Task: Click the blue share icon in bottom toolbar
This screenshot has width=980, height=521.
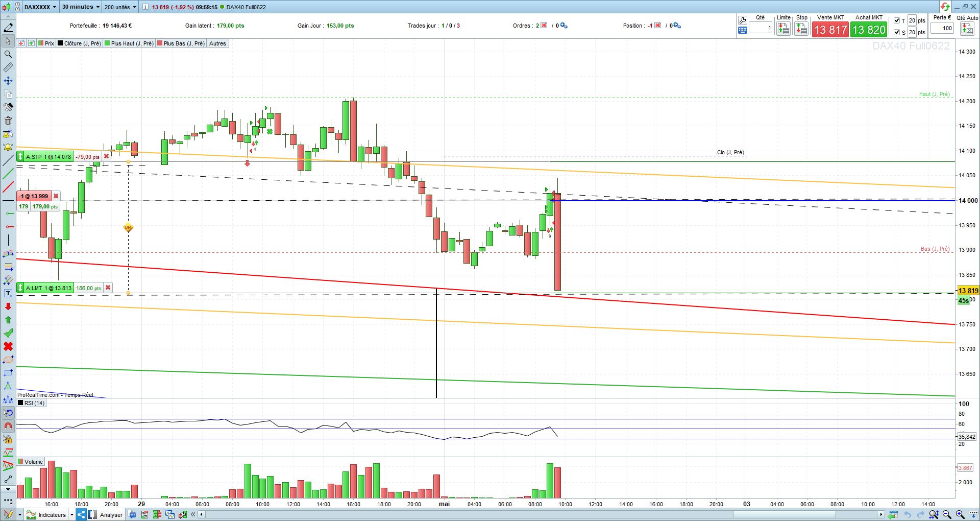Action: coord(81,514)
